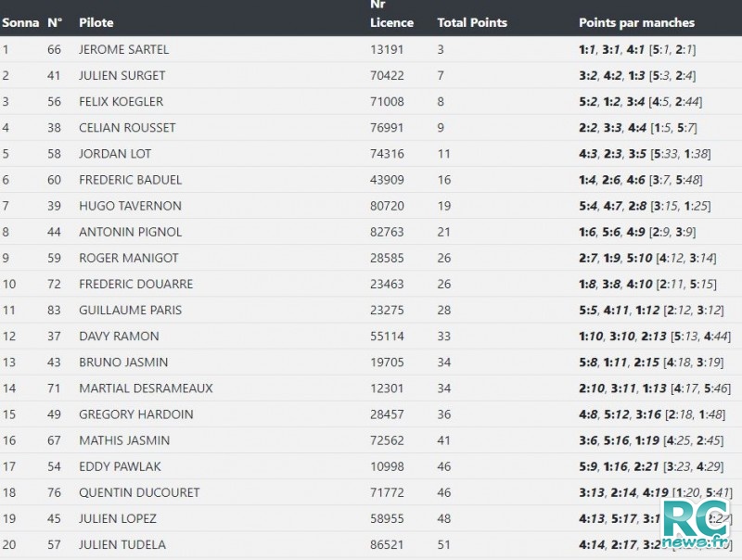Sort by the Sonna column header
Viewport: 742px width, 560px height.
(20, 22)
